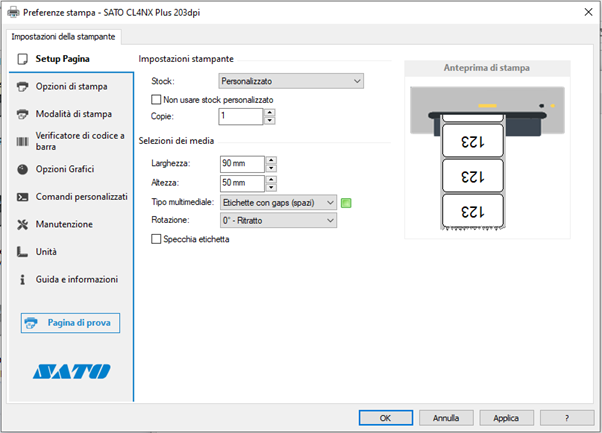Viewport: 602px width, 433px height.
Task: Click the Larghezza 90 mm field
Action: click(x=242, y=164)
